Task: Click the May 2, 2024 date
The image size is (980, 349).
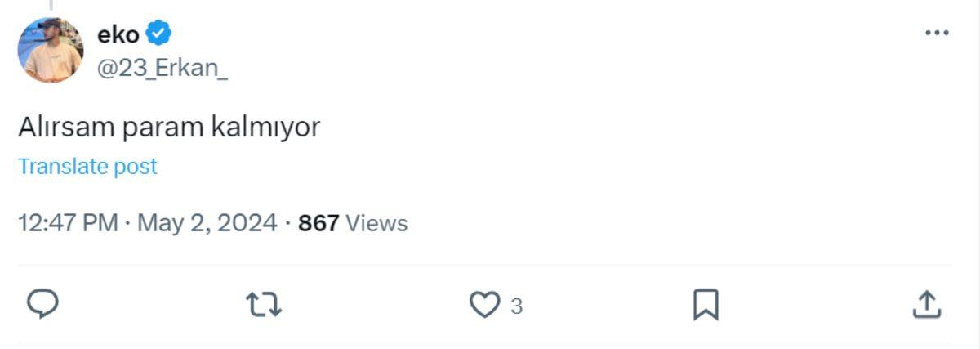Action: point(207,223)
